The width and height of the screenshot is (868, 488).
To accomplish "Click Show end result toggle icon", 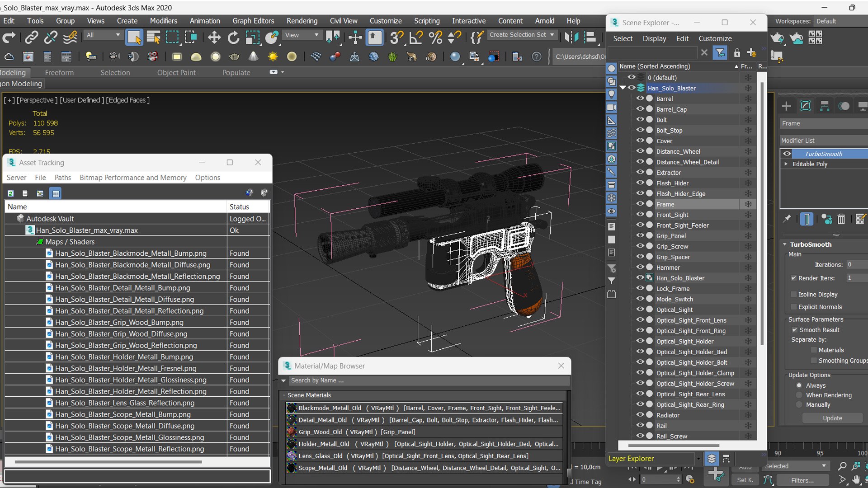I will (807, 219).
